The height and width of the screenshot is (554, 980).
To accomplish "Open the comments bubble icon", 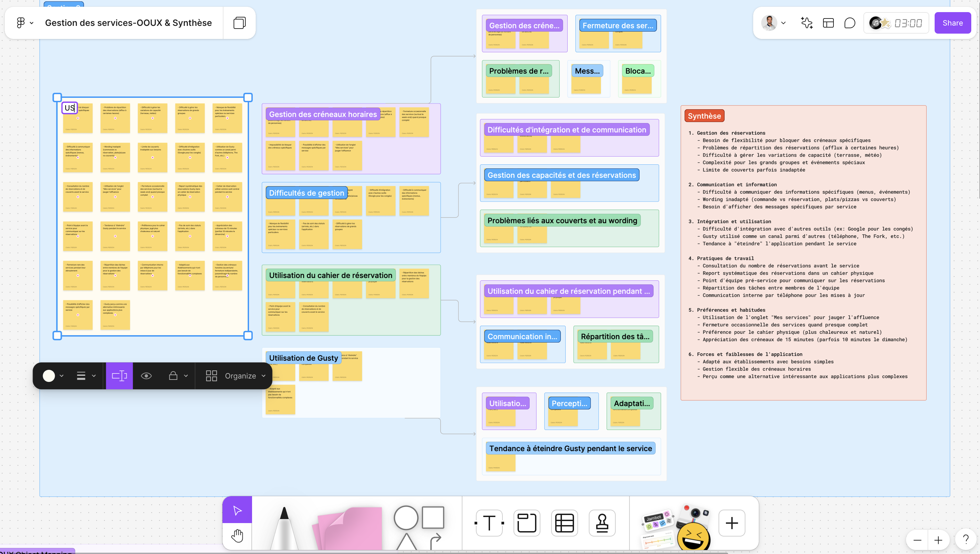I will pos(850,23).
